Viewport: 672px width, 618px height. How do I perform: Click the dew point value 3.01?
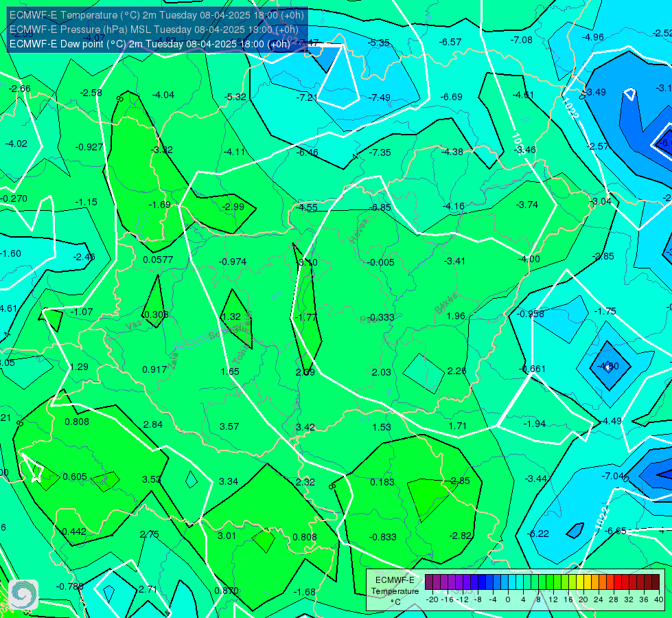click(227, 536)
